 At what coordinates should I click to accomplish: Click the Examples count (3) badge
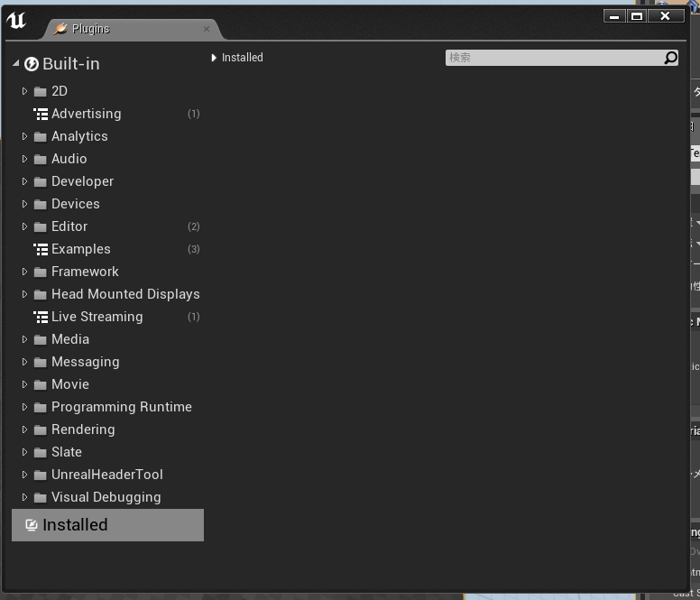(194, 249)
